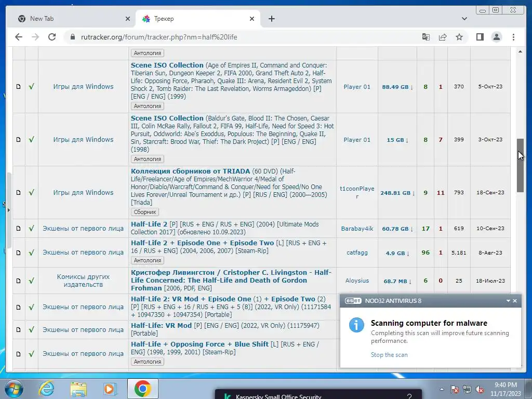Click the green checkmark in the Aloysius row

point(31,281)
